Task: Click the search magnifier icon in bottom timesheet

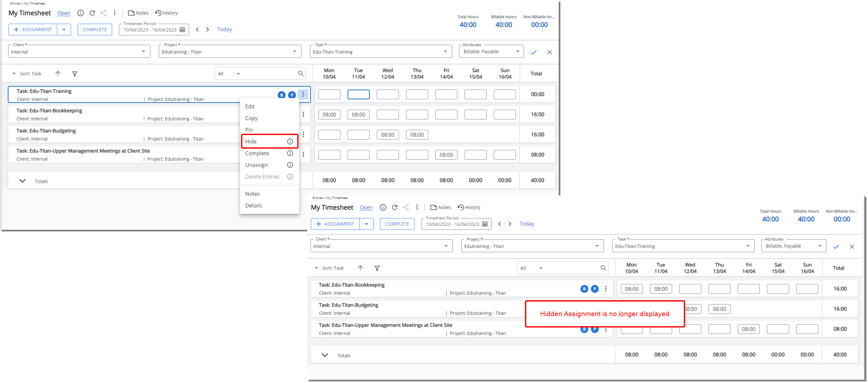Action: coord(603,268)
